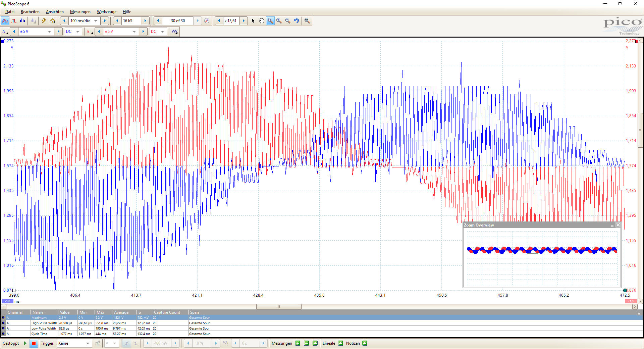Select Persistence Mode icon
This screenshot has width=644, height=349.
tap(14, 21)
